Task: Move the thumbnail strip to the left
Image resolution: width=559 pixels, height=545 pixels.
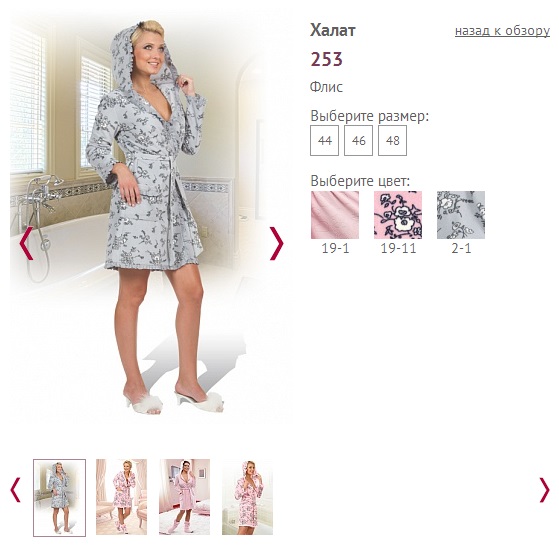Action: coord(15,490)
